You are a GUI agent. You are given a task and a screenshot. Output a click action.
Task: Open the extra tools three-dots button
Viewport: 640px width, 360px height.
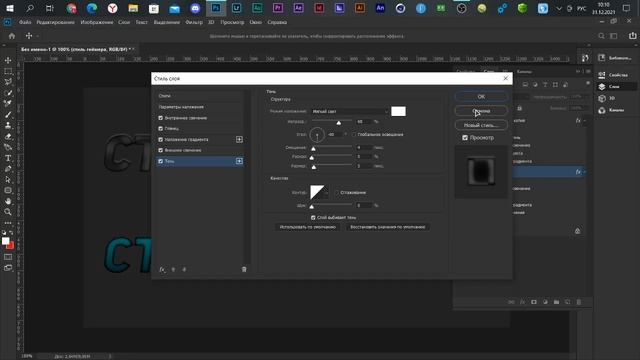point(8,223)
